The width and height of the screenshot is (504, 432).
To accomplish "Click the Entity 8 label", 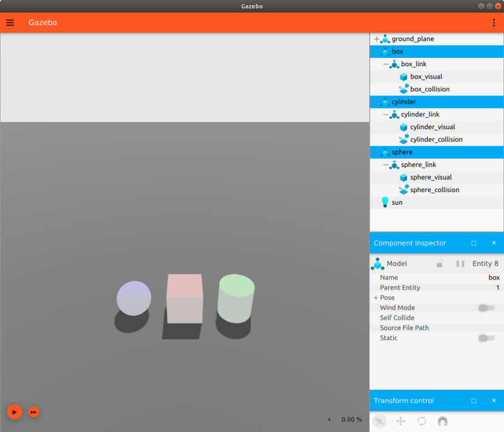I will coord(485,264).
